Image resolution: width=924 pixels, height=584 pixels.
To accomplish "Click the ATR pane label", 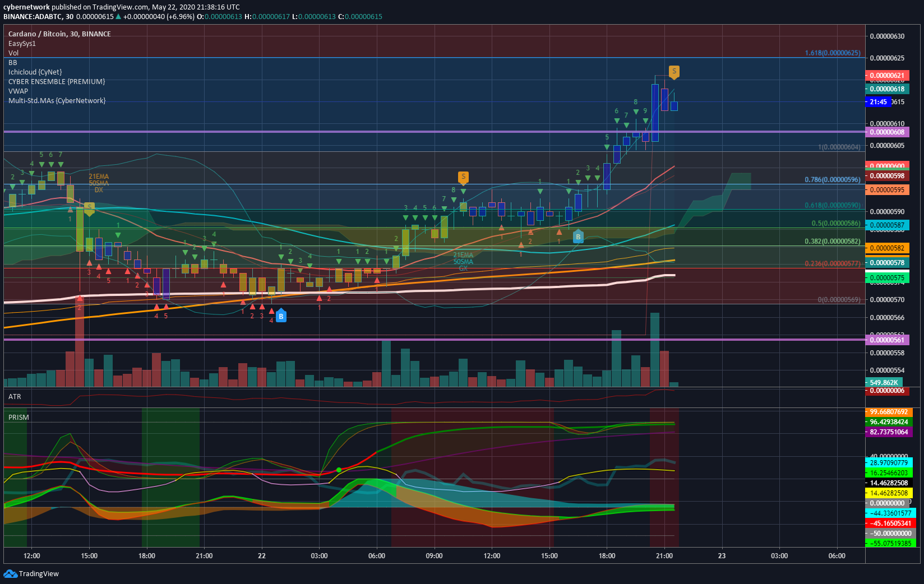I will (x=15, y=397).
